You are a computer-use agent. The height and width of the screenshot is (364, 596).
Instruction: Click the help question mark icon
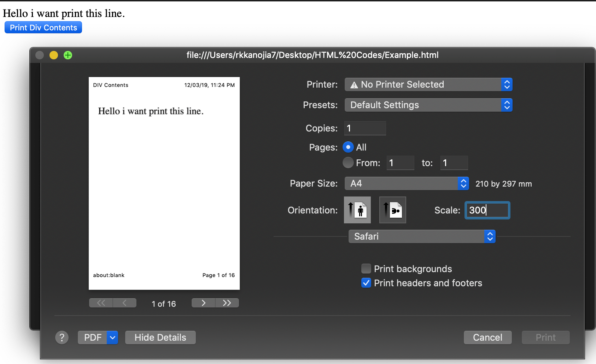tap(62, 337)
